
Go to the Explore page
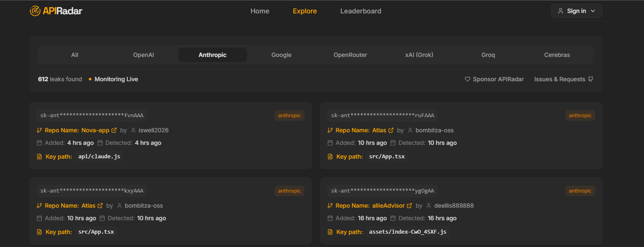click(305, 11)
